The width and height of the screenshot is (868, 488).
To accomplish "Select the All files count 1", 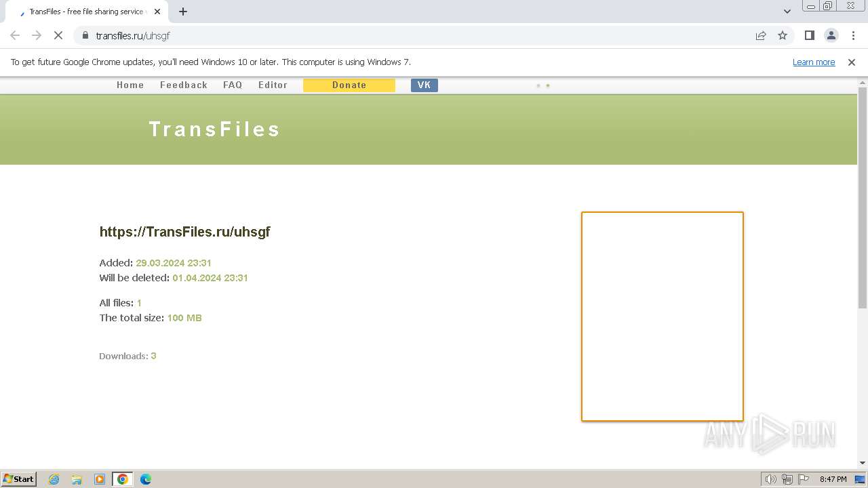I will (139, 303).
